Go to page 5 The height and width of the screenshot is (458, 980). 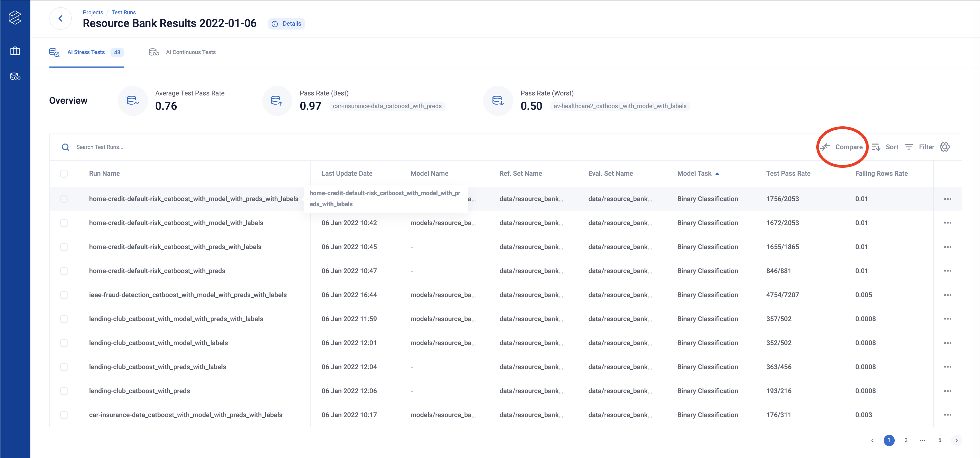click(939, 441)
